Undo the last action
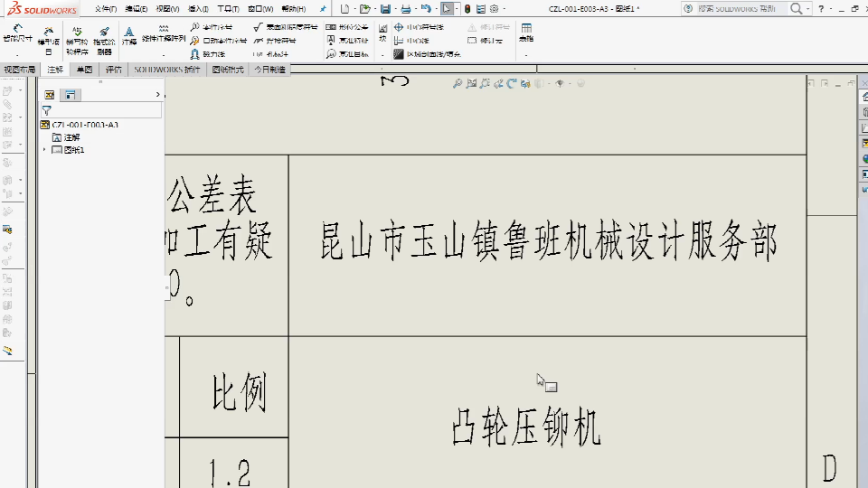This screenshot has height=488, width=868. pyautogui.click(x=426, y=9)
